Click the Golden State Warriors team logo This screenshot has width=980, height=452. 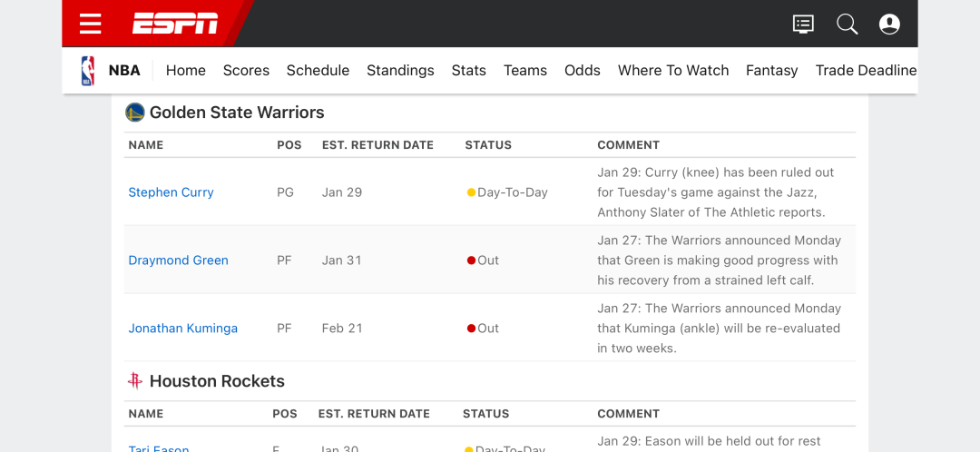point(135,113)
